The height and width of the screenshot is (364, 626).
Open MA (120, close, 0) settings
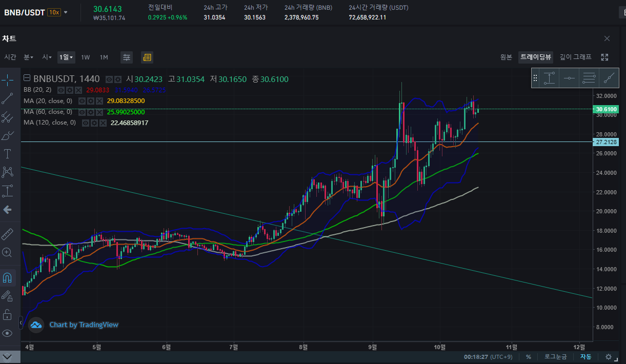pos(94,123)
